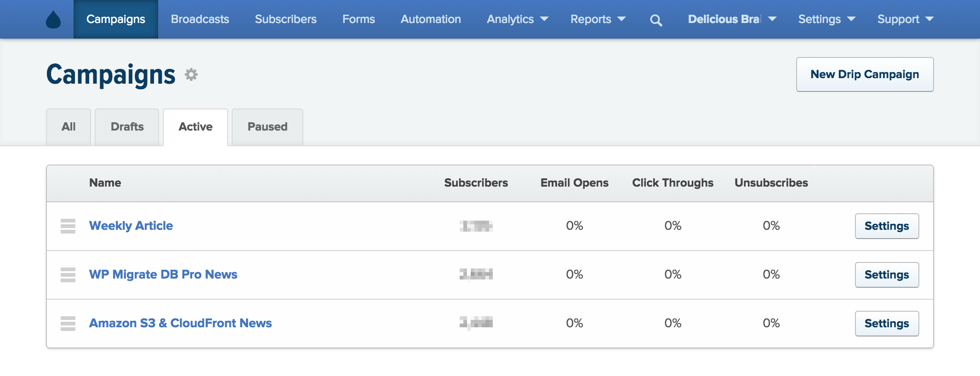Open the Support dropdown menu
980x376 pixels.
pyautogui.click(x=906, y=19)
